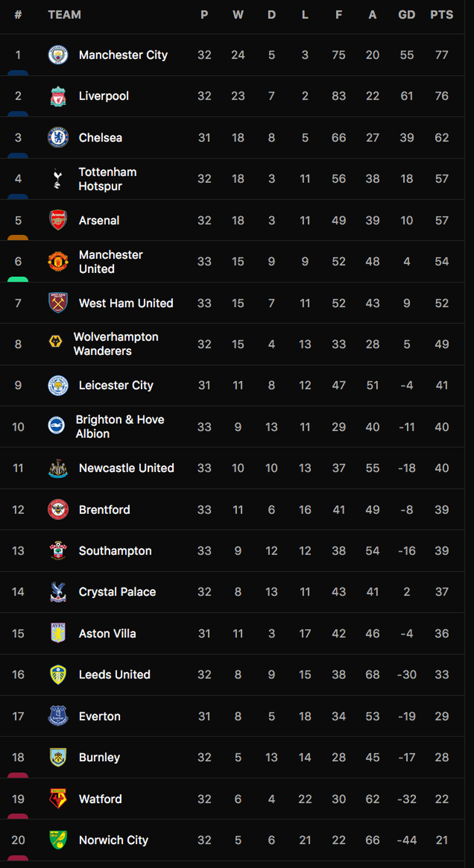Screen dimensions: 474x868
Task: Select the Leicester City team name
Action: (116, 386)
